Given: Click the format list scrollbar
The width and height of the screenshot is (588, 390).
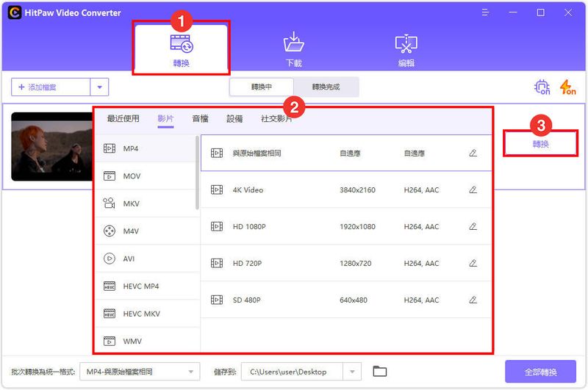Looking at the screenshot, I should pyautogui.click(x=197, y=173).
